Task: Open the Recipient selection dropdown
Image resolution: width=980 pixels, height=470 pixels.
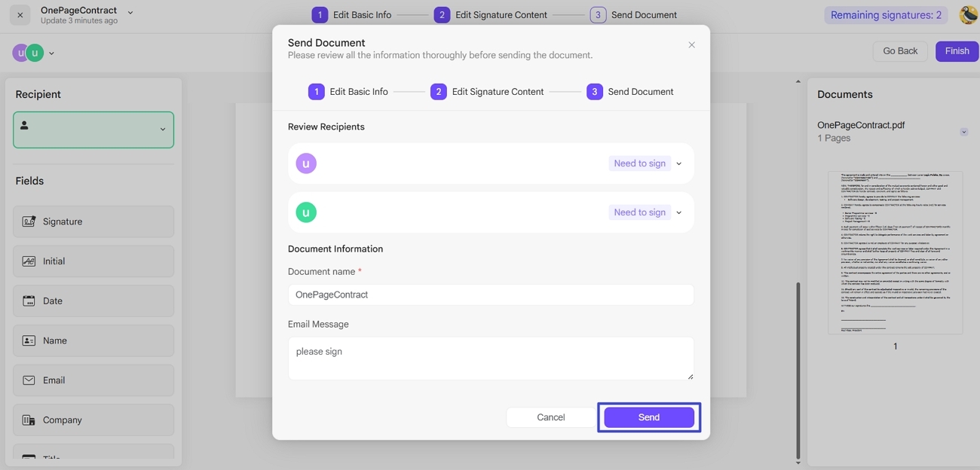Action: coord(93,130)
